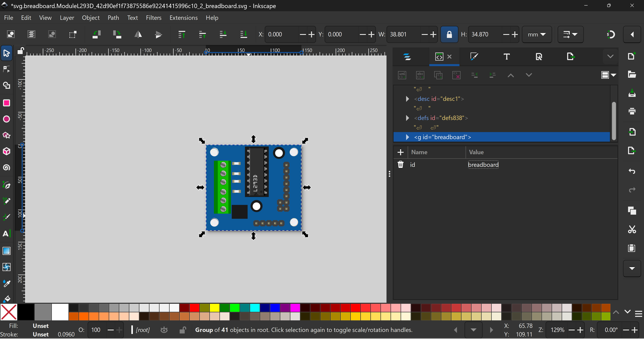
Task: Click the yellow color swatch
Action: tap(215, 307)
